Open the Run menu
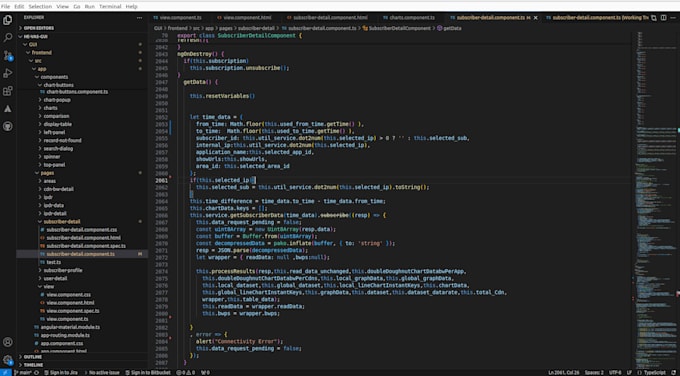This screenshot has height=376, width=680. coord(90,7)
